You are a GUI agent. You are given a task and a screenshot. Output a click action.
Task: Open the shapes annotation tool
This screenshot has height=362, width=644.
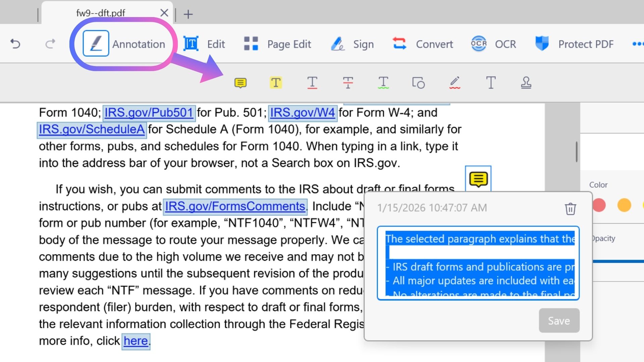[x=419, y=82]
